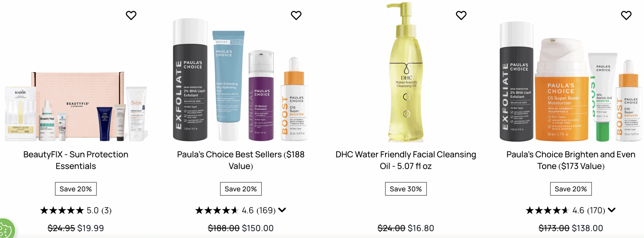Click the star rating icons for Best Sellers

[217, 210]
